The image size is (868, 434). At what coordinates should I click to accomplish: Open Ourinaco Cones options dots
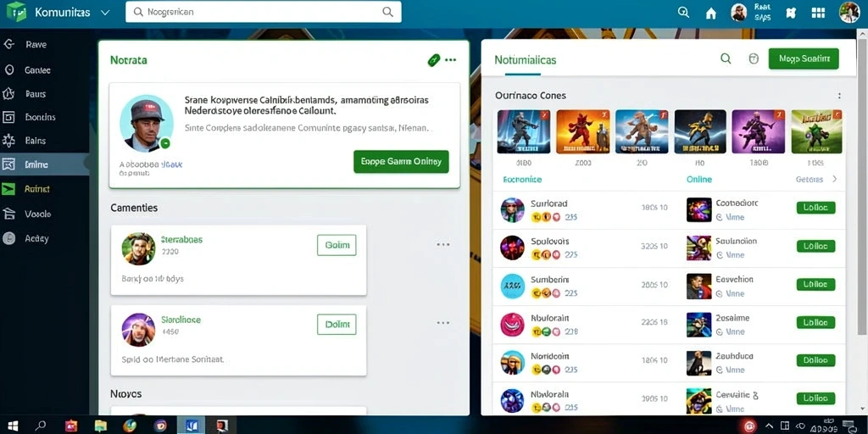(839, 96)
